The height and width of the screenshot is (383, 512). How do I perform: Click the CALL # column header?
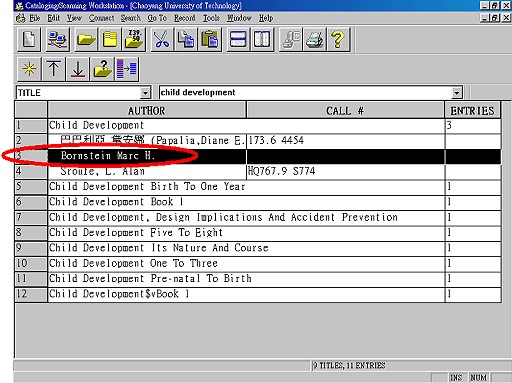(x=345, y=110)
